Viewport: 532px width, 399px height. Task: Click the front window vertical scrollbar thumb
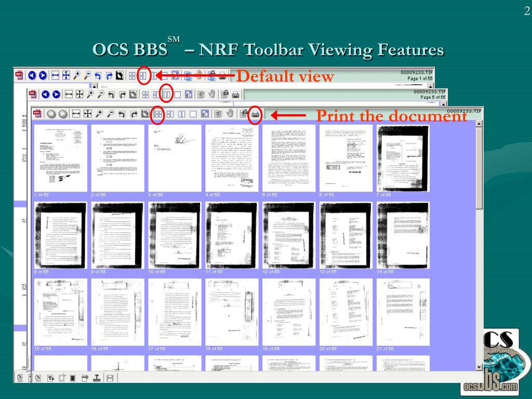click(478, 168)
